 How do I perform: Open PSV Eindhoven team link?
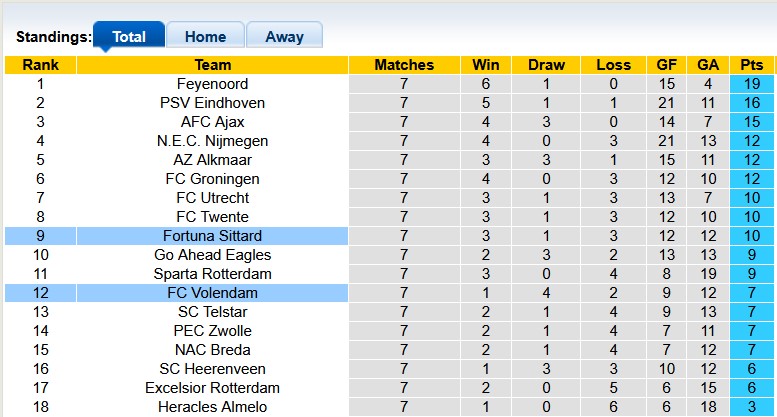212,103
